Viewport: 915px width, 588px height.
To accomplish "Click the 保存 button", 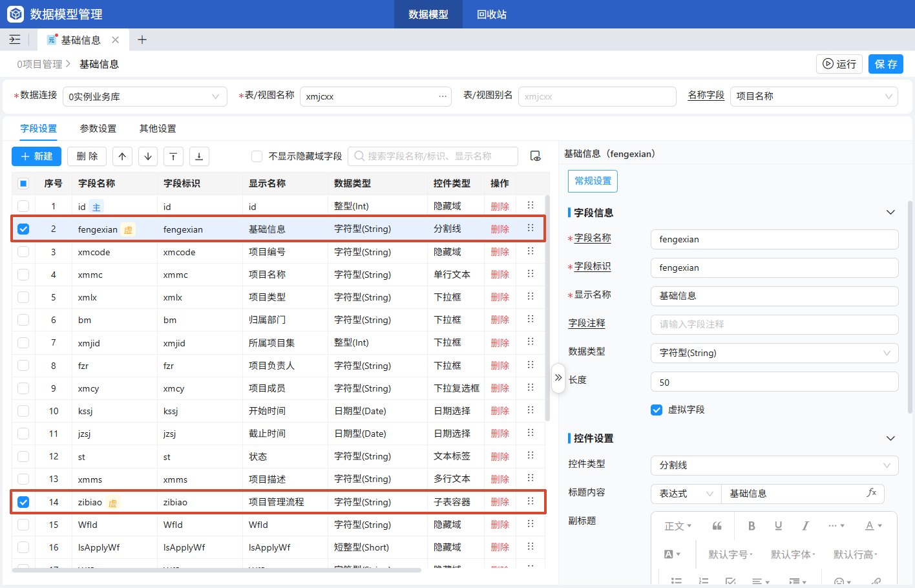I will point(886,64).
